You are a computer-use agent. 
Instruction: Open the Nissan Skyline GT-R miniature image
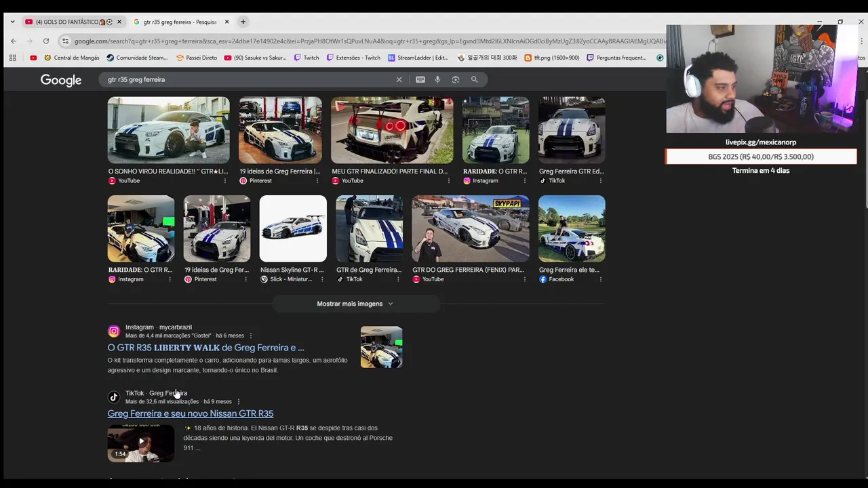(293, 228)
